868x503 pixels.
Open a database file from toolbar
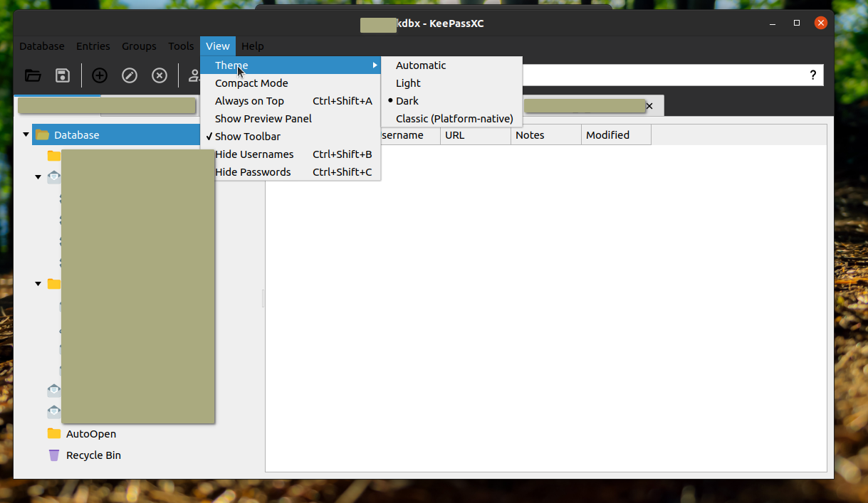click(33, 75)
